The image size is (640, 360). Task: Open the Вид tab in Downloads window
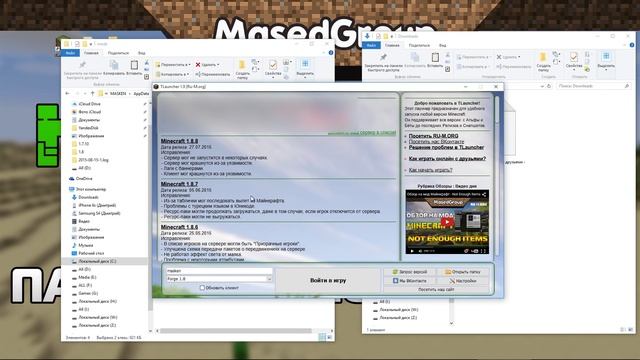[x=442, y=45]
